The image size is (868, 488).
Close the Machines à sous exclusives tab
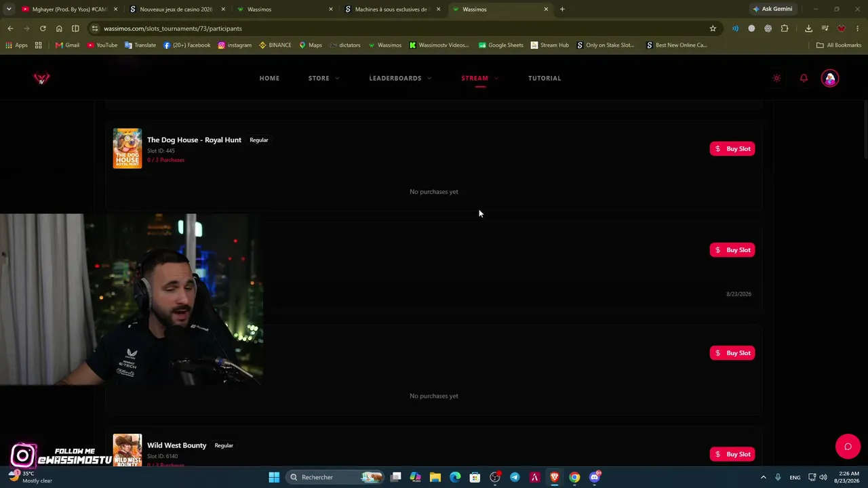pos(438,9)
